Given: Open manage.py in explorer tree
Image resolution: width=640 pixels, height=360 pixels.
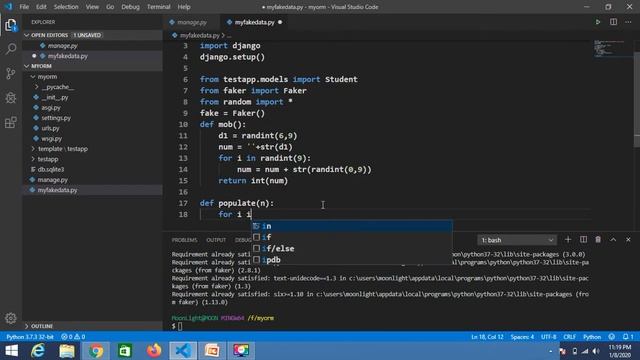Looking at the screenshot, I should coord(92,179).
